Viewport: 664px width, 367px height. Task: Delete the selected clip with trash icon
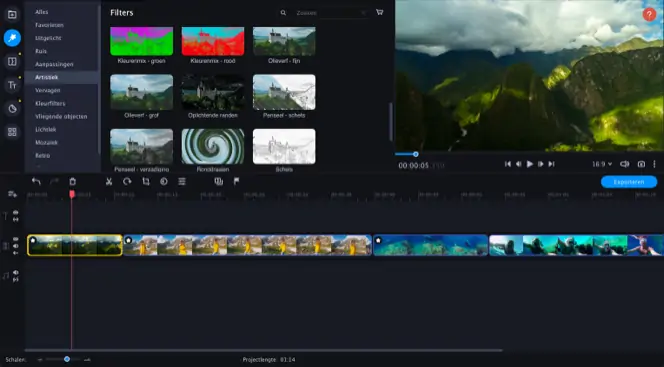[x=72, y=182]
